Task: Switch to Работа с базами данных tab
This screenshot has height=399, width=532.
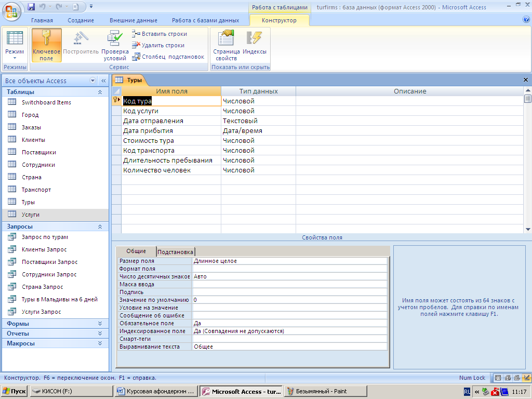Action: (x=205, y=20)
